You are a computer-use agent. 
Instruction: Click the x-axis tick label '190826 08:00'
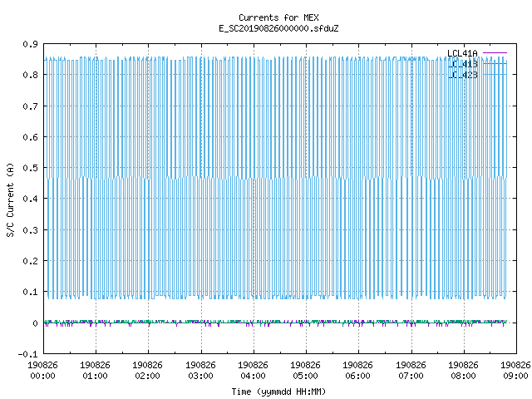coord(464,371)
